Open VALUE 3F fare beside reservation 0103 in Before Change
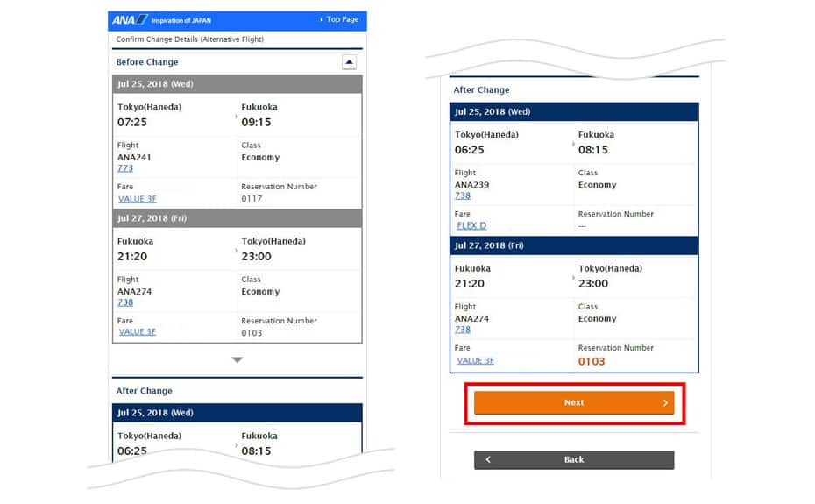 tap(138, 332)
